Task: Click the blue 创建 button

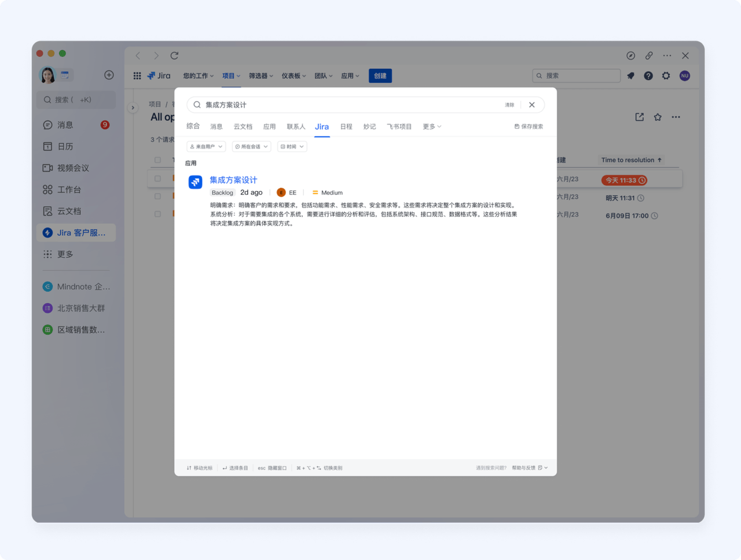Action: pyautogui.click(x=380, y=76)
